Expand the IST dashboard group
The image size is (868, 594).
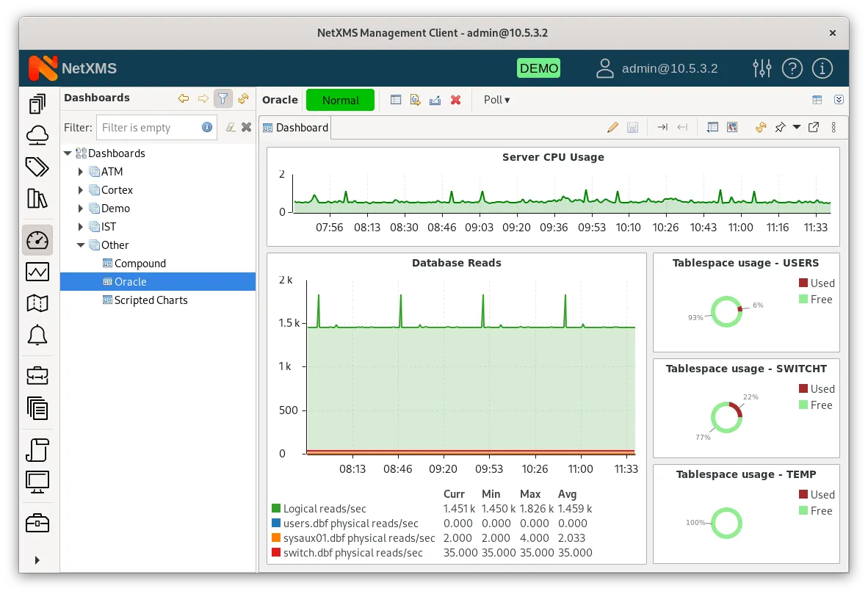point(81,226)
